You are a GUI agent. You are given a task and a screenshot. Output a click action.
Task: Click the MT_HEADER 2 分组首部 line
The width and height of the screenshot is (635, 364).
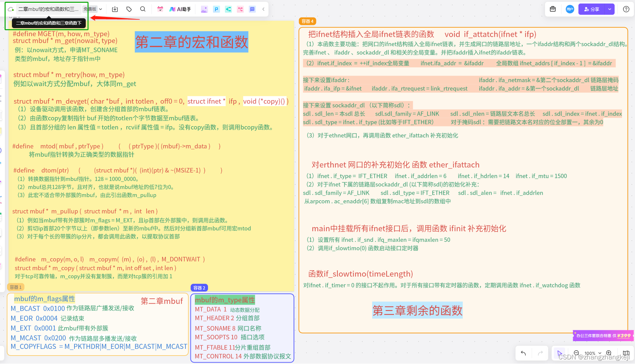227,318
